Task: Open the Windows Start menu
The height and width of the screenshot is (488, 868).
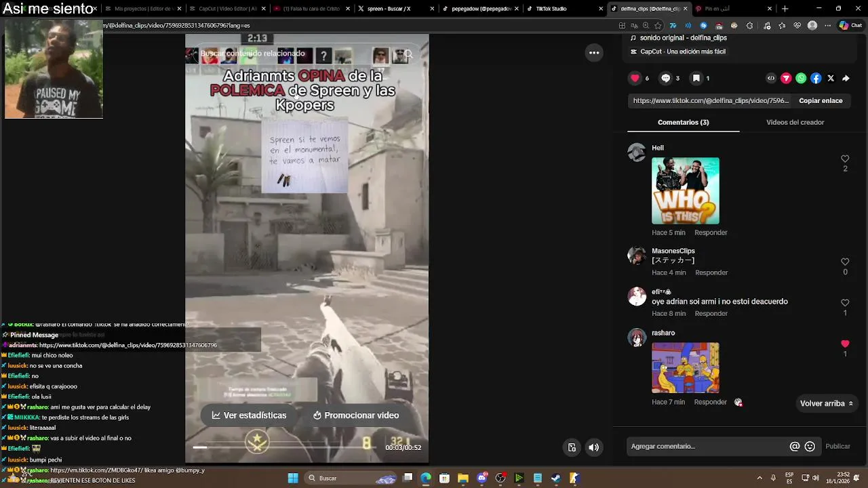Action: [293, 478]
